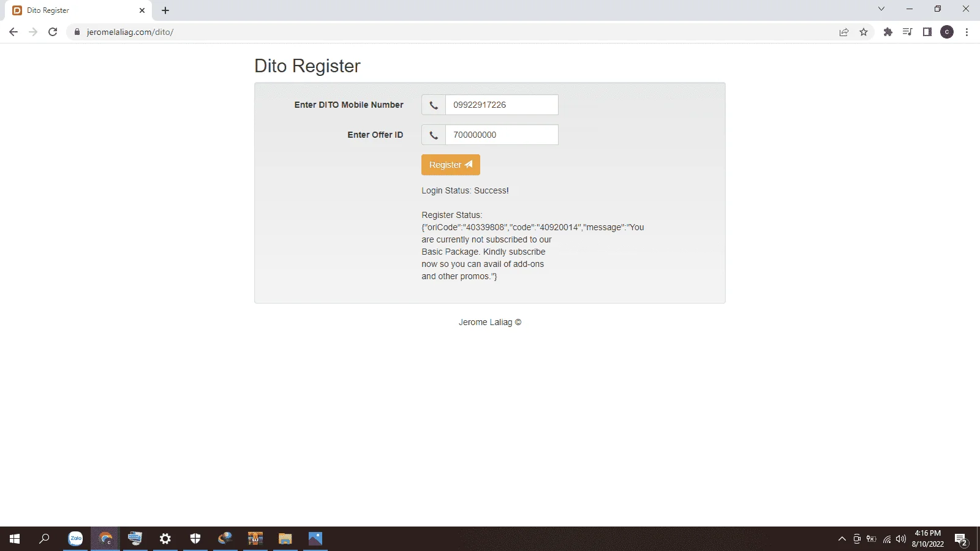Bookmark this page with the star icon
The height and width of the screenshot is (551, 980).
point(864,32)
